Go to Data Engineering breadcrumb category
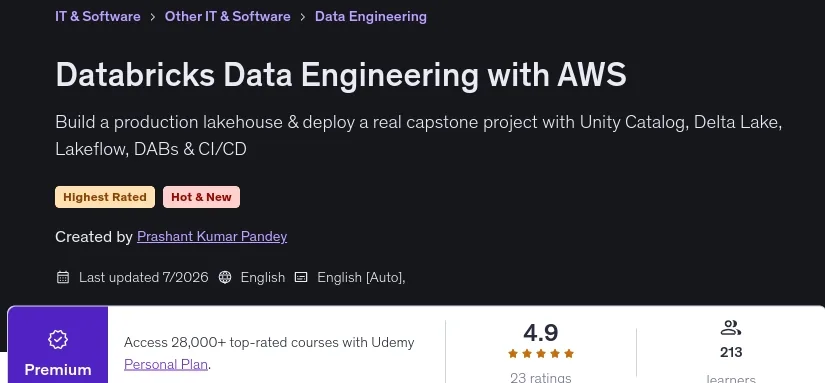This screenshot has width=825, height=383. (371, 16)
